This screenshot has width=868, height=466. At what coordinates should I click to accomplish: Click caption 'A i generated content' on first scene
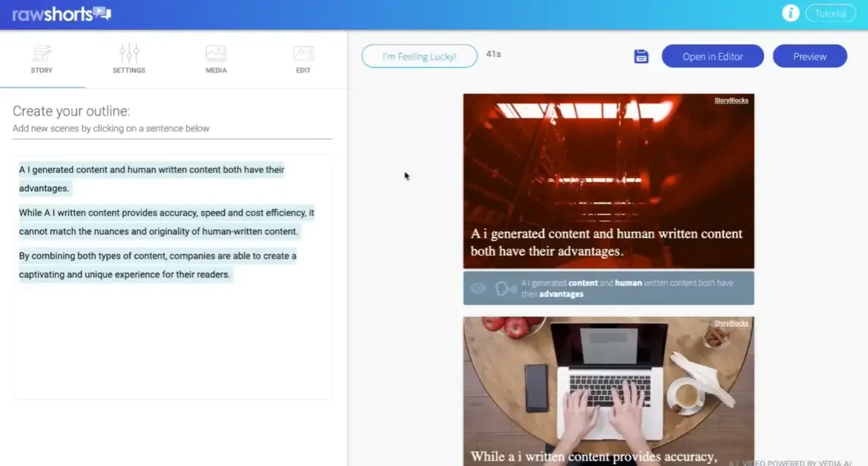click(607, 242)
